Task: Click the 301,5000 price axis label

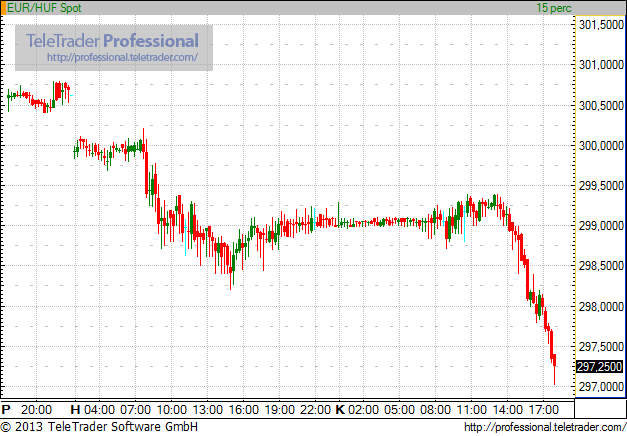Action: [601, 25]
